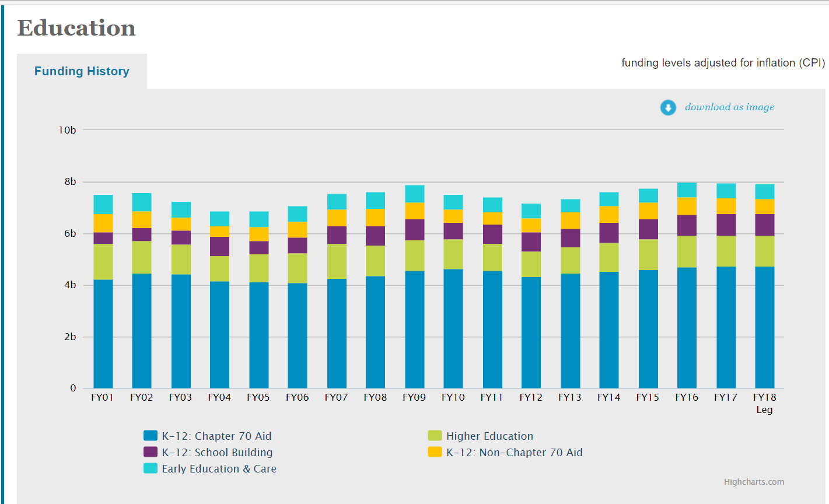
Task: Toggle K-12: Chapter 70 Aid legend label
Action: [x=216, y=436]
